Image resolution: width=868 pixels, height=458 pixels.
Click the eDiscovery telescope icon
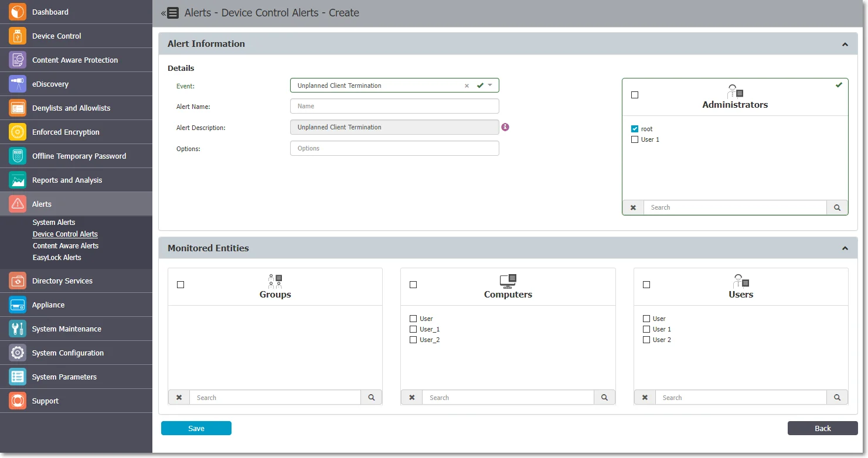(18, 84)
